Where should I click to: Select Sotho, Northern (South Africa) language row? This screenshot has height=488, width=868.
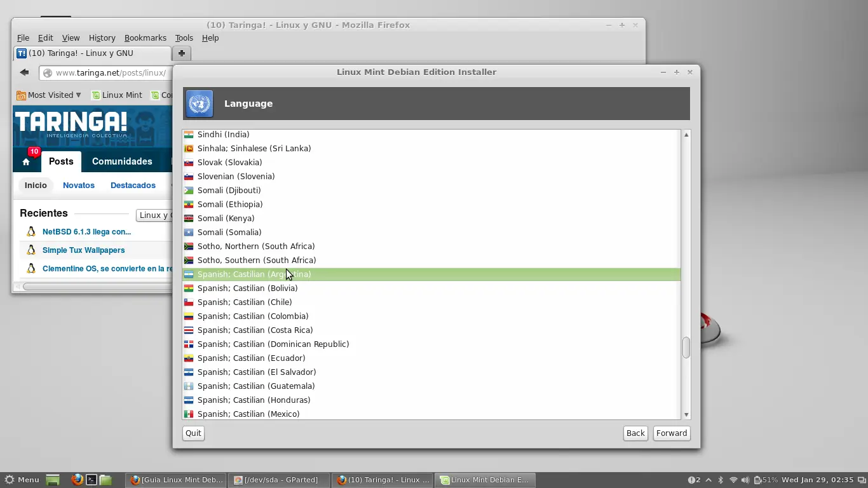click(x=431, y=246)
